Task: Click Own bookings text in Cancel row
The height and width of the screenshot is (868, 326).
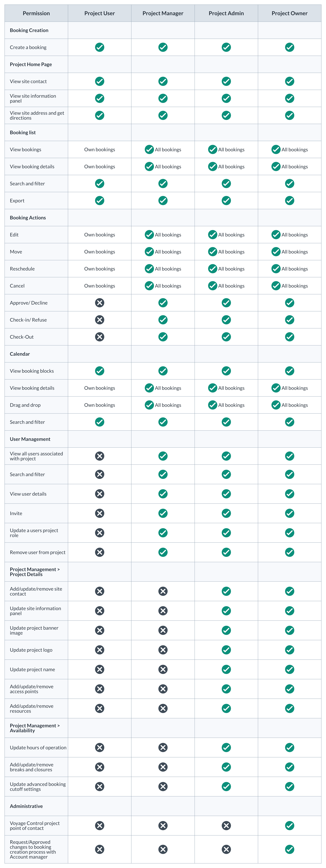Action: (x=100, y=286)
